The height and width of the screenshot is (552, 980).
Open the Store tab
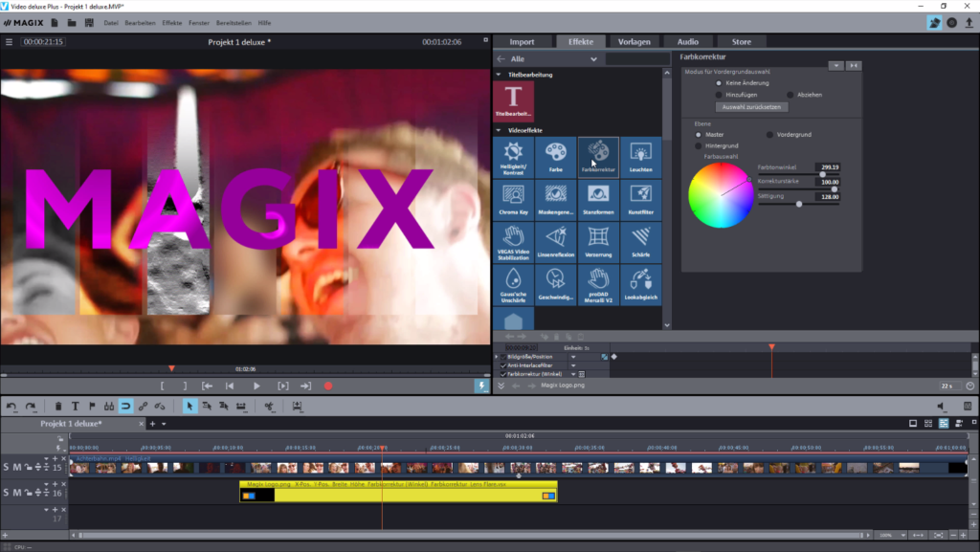point(742,42)
